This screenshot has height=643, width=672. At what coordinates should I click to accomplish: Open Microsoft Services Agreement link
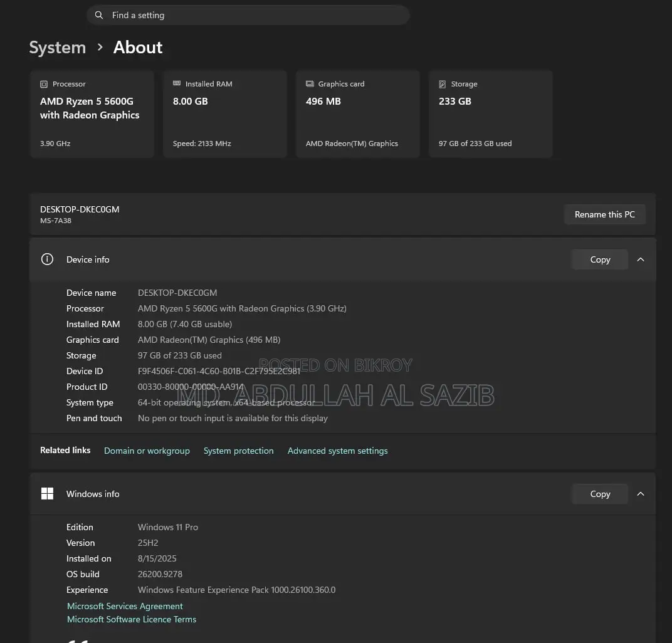point(125,606)
